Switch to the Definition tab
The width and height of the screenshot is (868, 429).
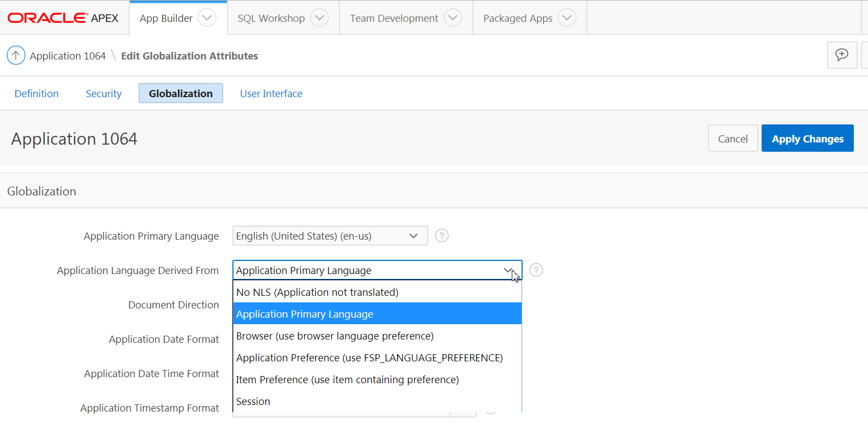(37, 93)
